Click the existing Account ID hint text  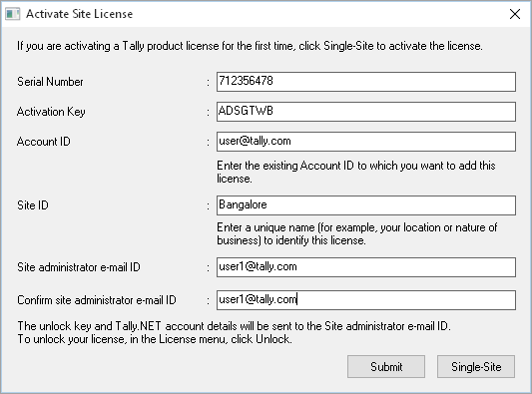point(356,172)
